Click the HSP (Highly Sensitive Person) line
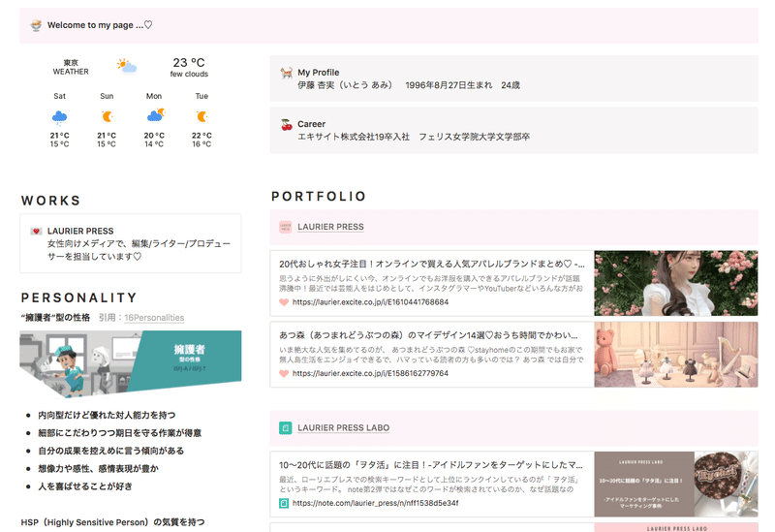 coord(112,522)
